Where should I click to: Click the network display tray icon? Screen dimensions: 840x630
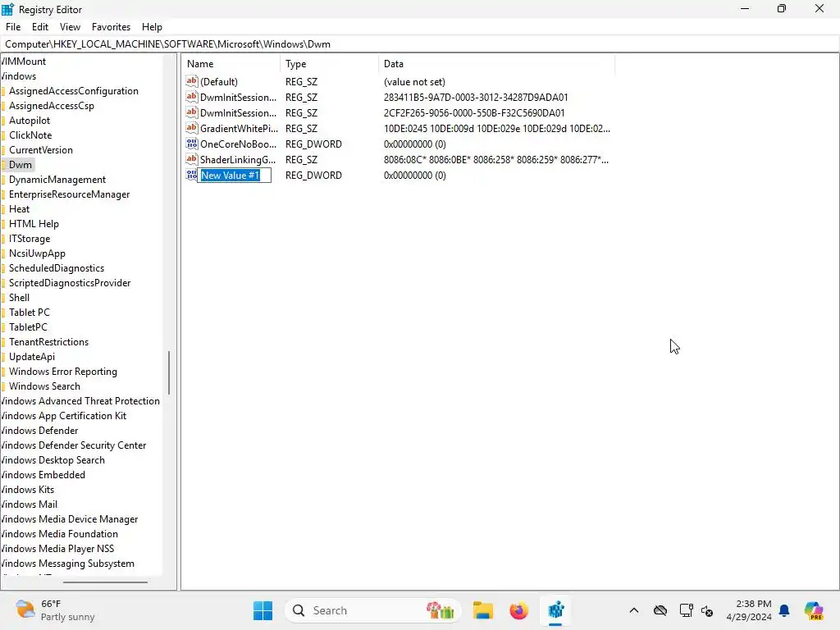click(687, 610)
